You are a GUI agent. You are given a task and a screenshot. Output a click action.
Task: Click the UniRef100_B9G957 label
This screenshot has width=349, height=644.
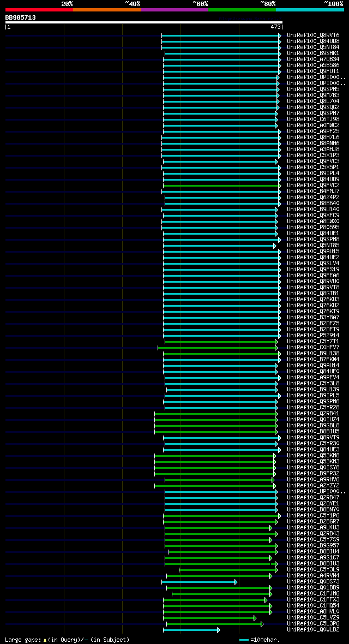pyautogui.click(x=313, y=545)
